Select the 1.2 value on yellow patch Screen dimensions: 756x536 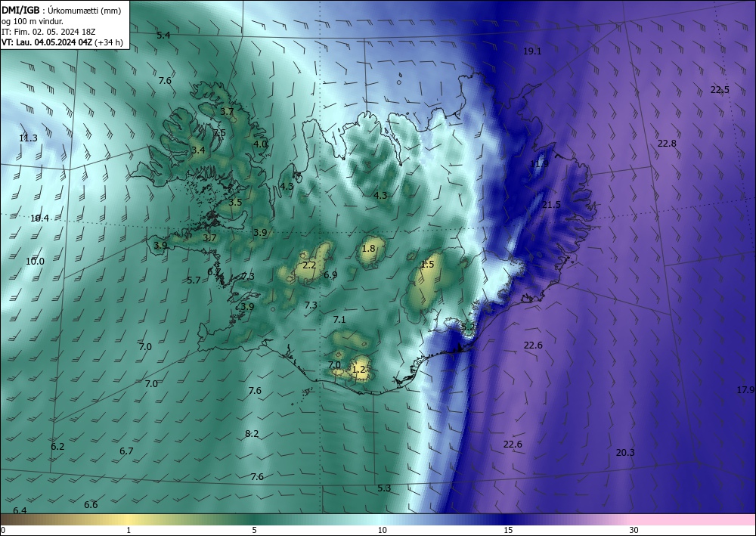coord(358,370)
